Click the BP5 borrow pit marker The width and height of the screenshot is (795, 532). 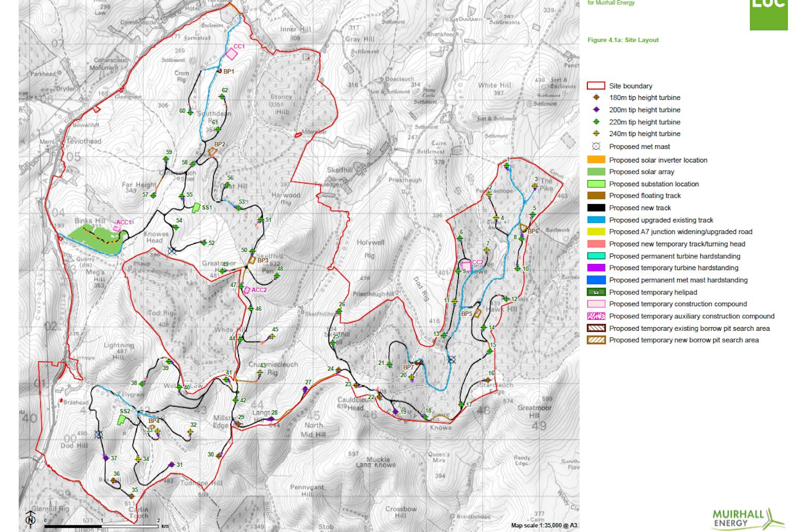(478, 313)
